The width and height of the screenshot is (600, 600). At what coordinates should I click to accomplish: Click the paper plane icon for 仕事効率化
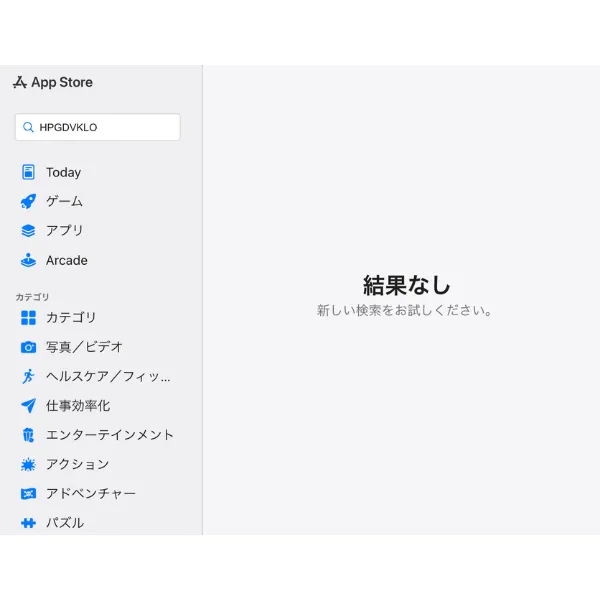pos(28,406)
